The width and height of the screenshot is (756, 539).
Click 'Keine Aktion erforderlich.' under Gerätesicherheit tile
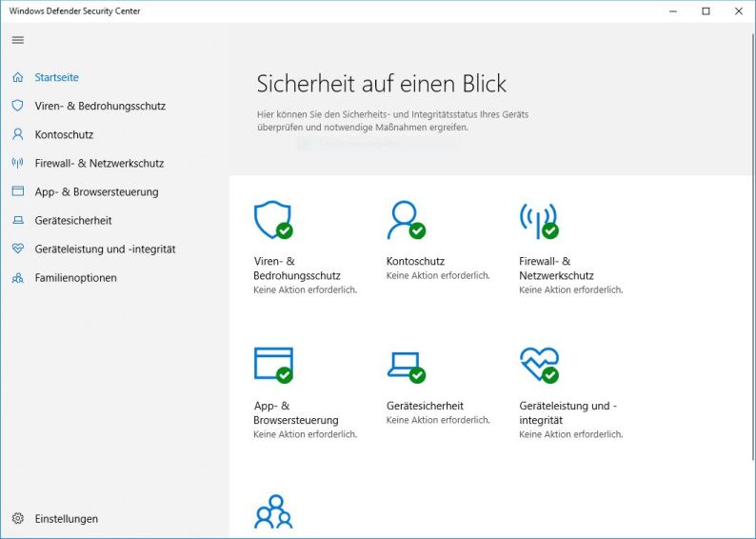click(438, 420)
